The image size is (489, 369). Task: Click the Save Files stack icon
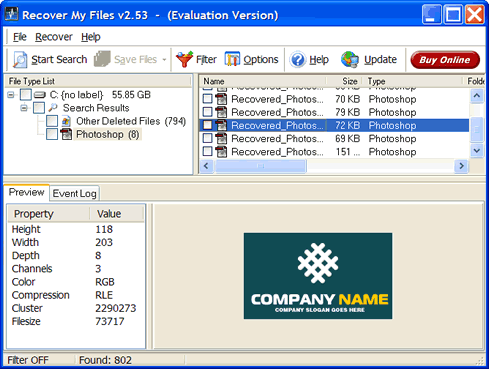click(102, 59)
